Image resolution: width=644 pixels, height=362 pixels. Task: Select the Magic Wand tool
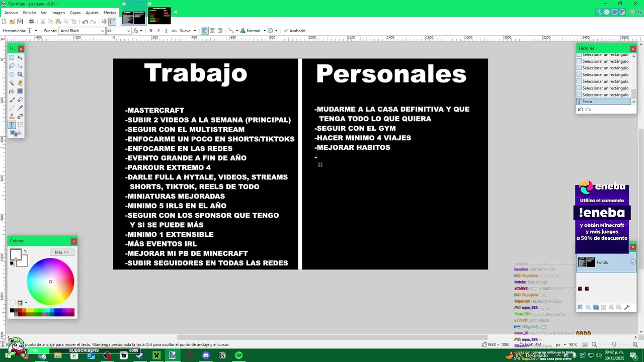tap(12, 83)
